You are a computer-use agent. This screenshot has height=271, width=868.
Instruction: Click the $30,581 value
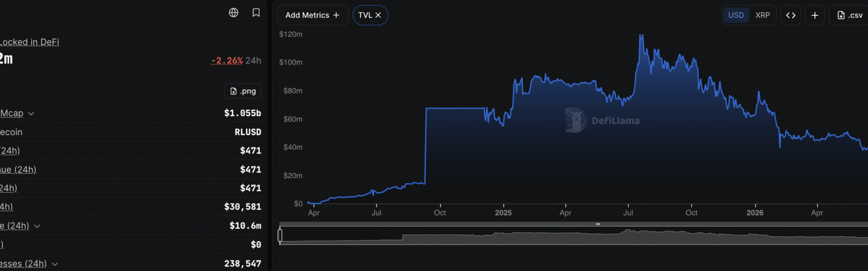pyautogui.click(x=242, y=207)
